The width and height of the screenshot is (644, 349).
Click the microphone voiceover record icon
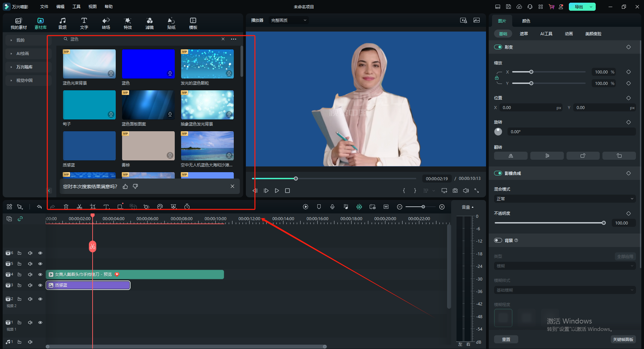(x=332, y=207)
